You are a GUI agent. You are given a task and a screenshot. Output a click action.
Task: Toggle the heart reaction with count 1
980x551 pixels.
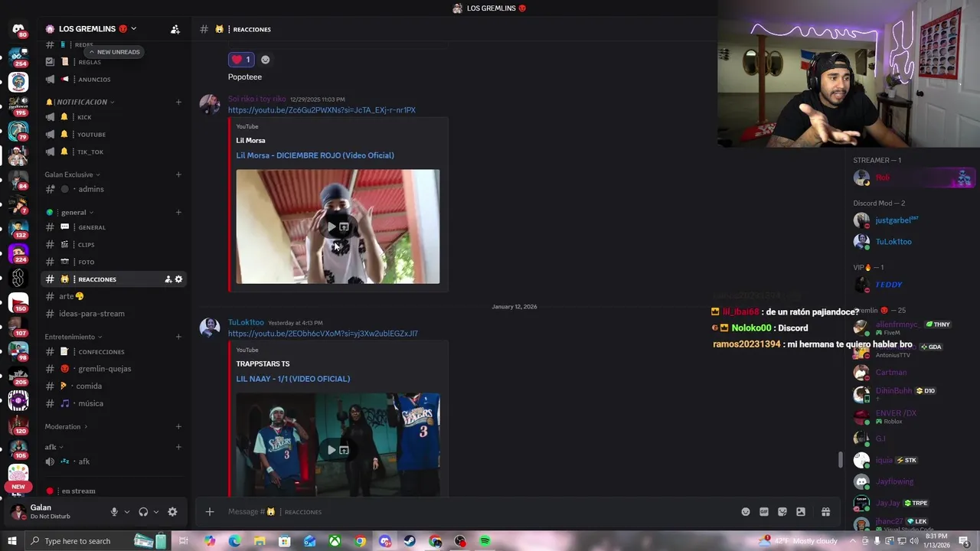pyautogui.click(x=241, y=60)
